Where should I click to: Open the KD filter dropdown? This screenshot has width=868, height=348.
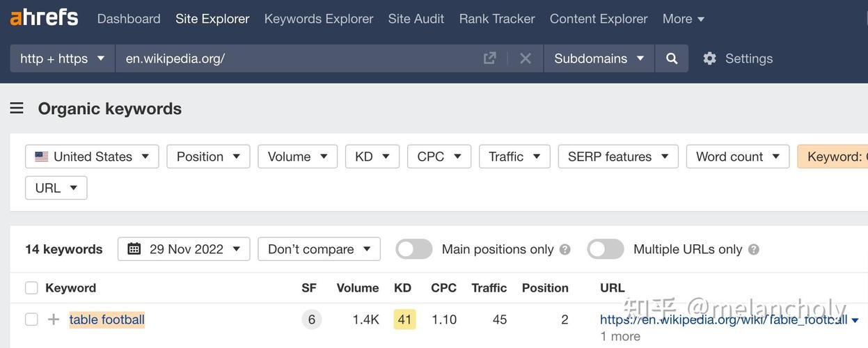click(372, 157)
